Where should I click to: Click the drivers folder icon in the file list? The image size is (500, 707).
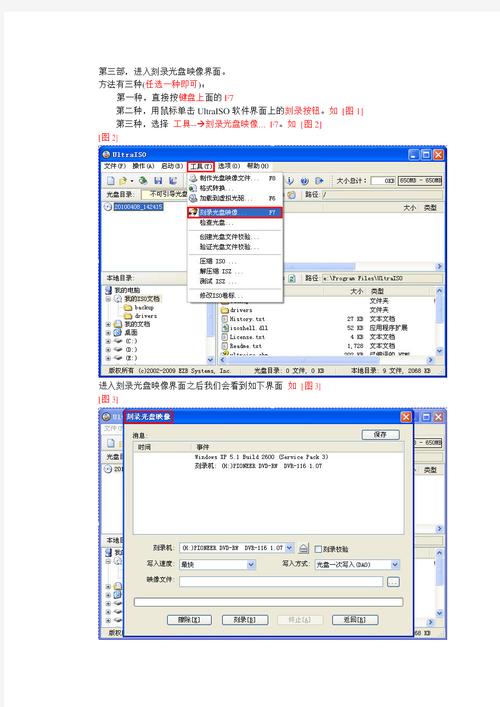pos(225,310)
